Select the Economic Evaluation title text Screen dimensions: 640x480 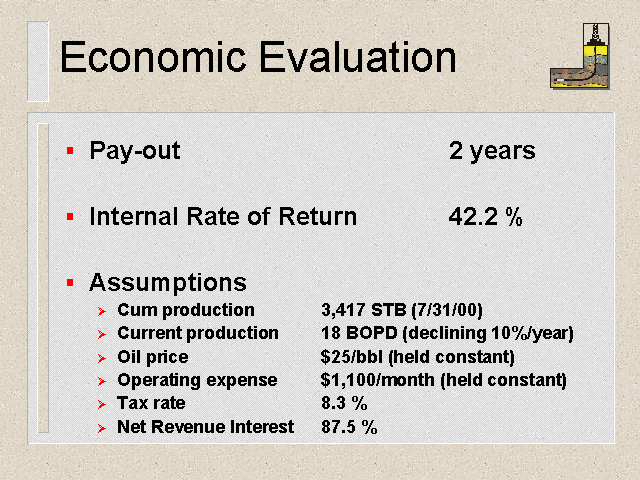[x=258, y=57]
